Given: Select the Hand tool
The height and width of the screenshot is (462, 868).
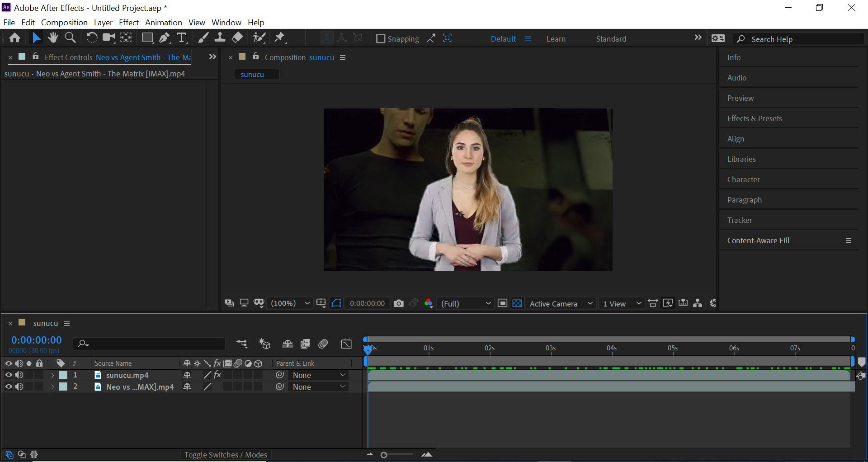Looking at the screenshot, I should coord(53,38).
